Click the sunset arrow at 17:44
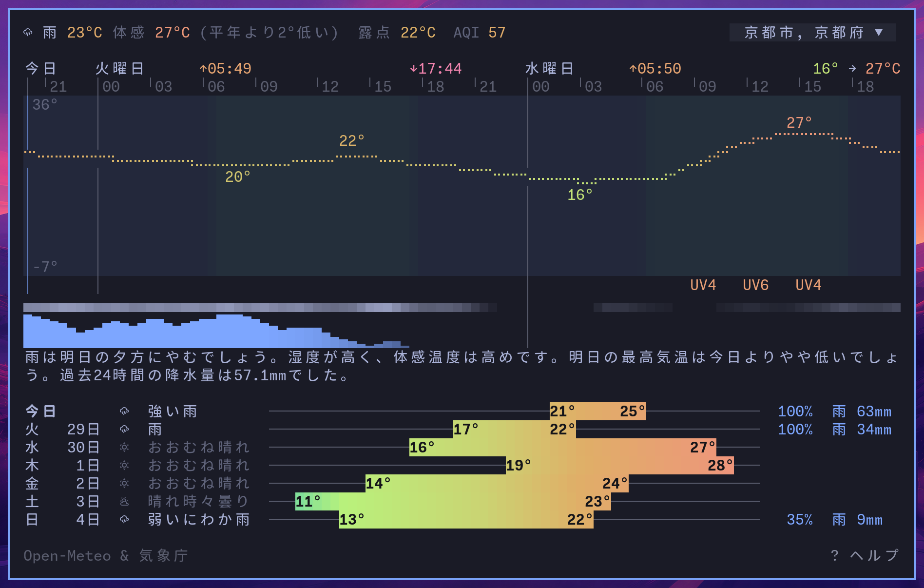 414,69
